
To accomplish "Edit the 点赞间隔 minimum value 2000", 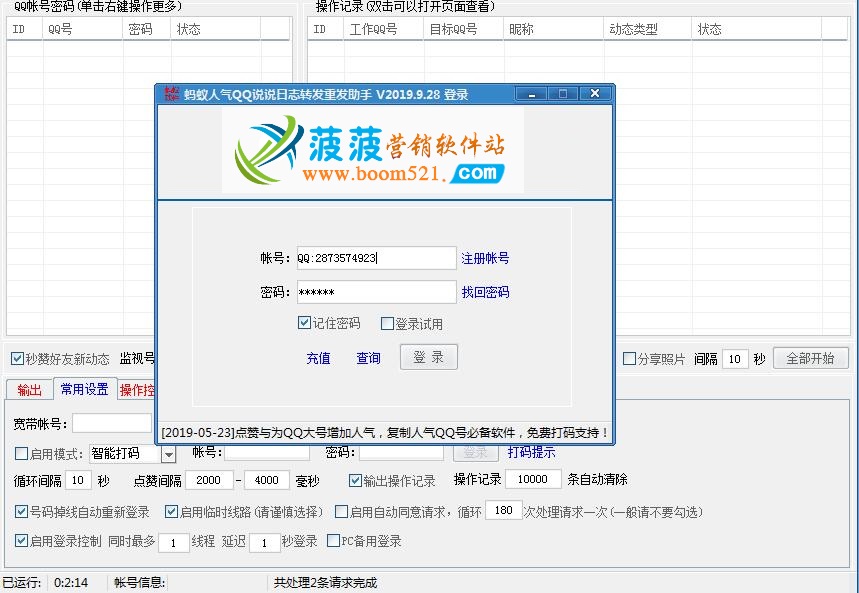I will click(209, 480).
